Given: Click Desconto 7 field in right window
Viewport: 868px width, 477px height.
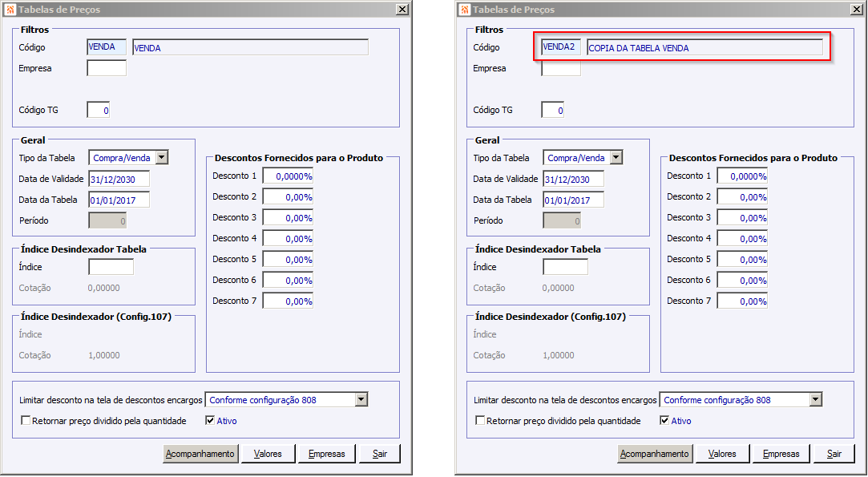Looking at the screenshot, I should click(742, 301).
